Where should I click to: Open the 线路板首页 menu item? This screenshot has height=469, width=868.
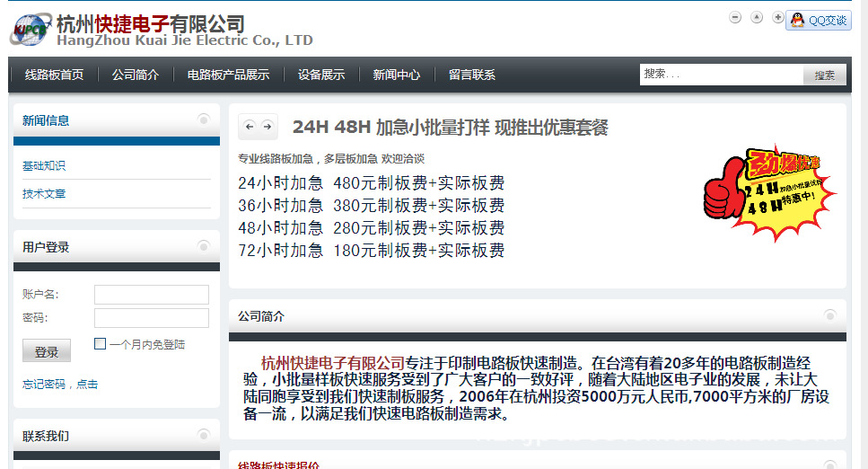click(x=54, y=75)
